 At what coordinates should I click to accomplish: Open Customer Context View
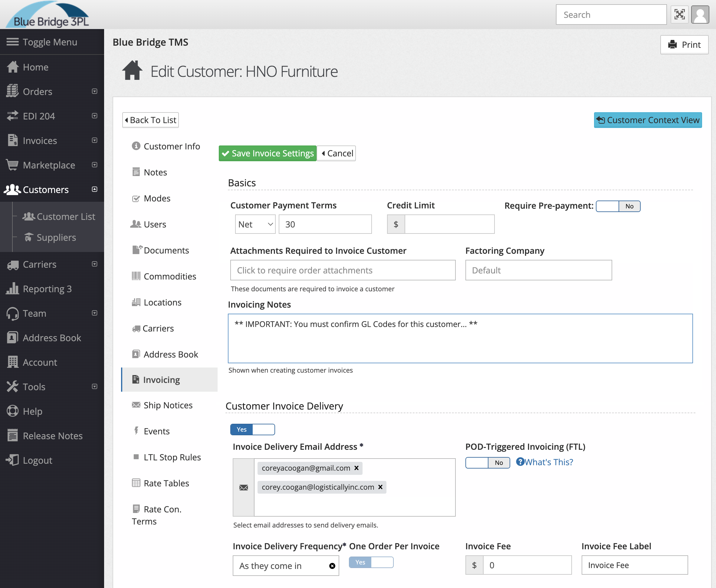648,120
